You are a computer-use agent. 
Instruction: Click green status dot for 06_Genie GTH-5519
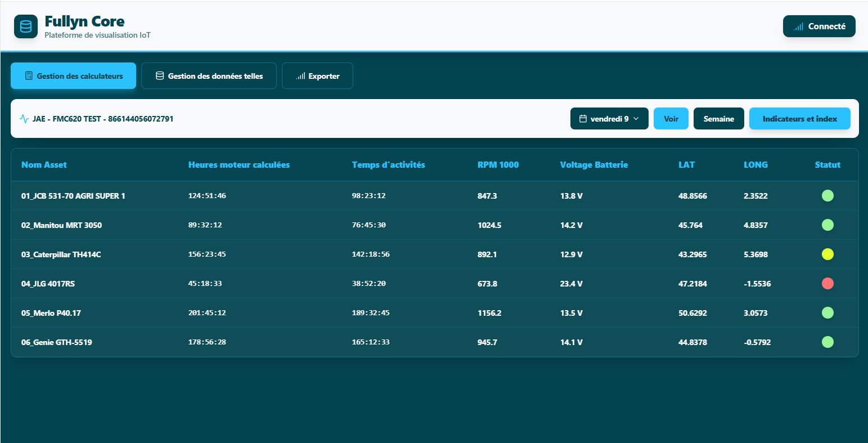pos(827,342)
